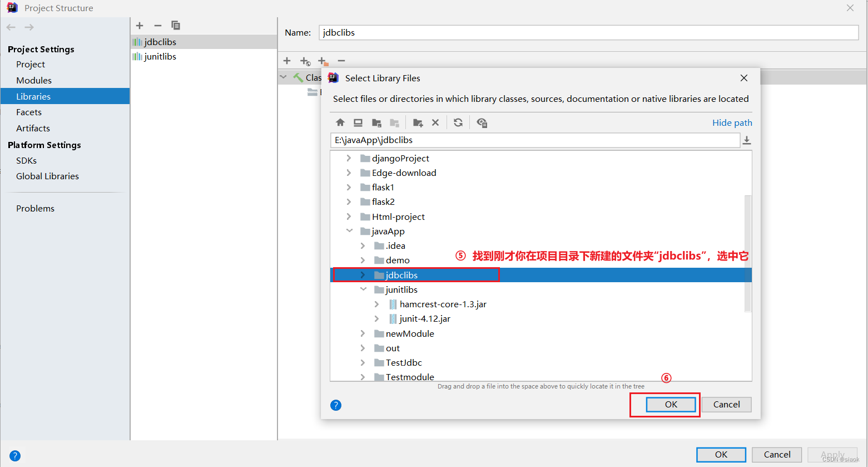This screenshot has height=467, width=868.
Task: Select the jdbclibs folder in tree
Action: [x=540, y=275]
